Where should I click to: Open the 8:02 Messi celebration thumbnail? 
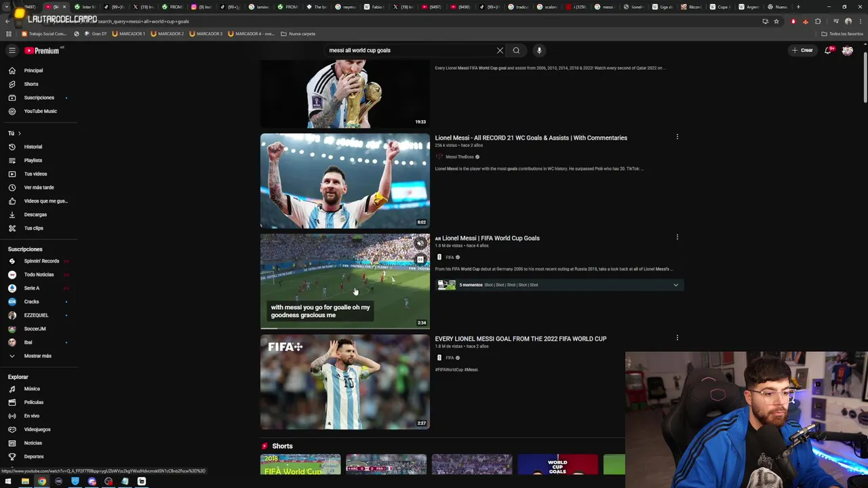tap(344, 181)
